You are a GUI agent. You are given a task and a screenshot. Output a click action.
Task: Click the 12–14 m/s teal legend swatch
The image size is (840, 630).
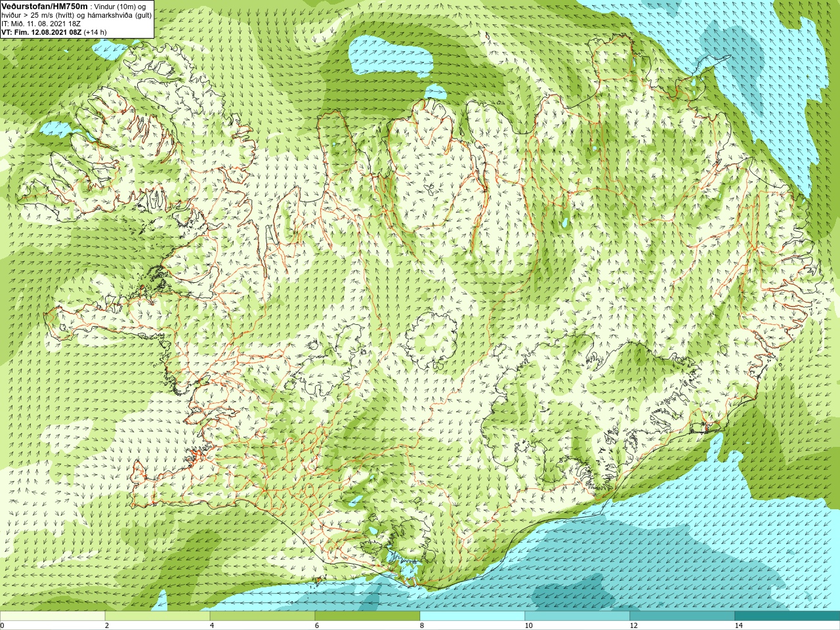coord(682,616)
